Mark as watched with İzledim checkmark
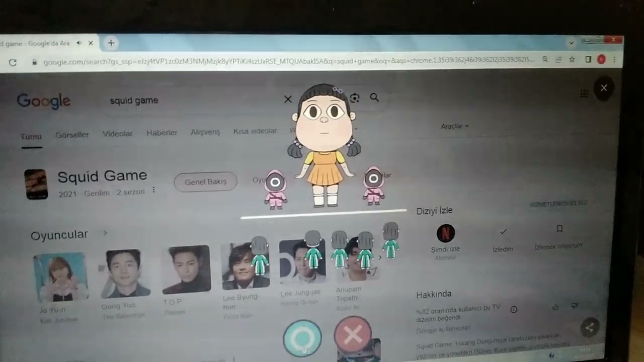Viewport: 644px width, 362px height. coord(503,231)
